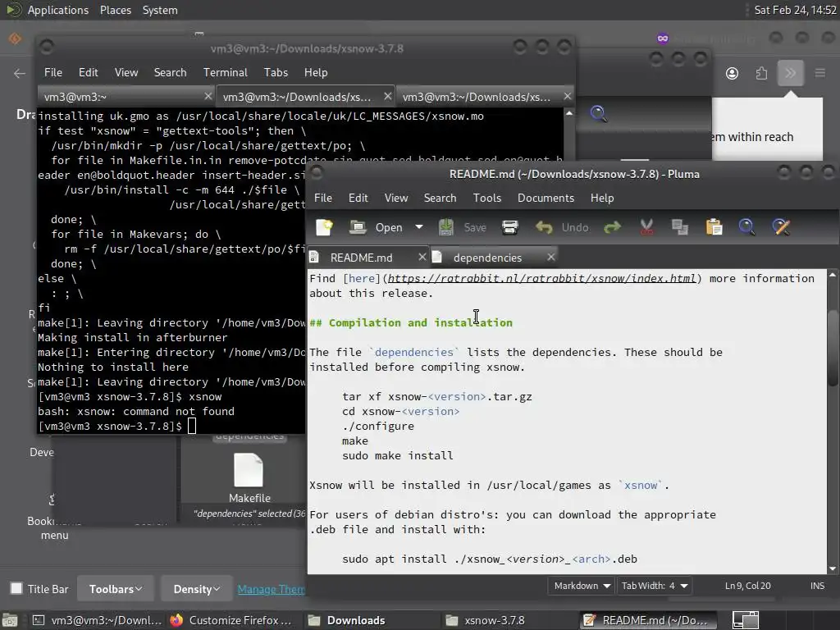This screenshot has height=630, width=840.
Task: Click the INS insert mode indicator
Action: click(817, 586)
